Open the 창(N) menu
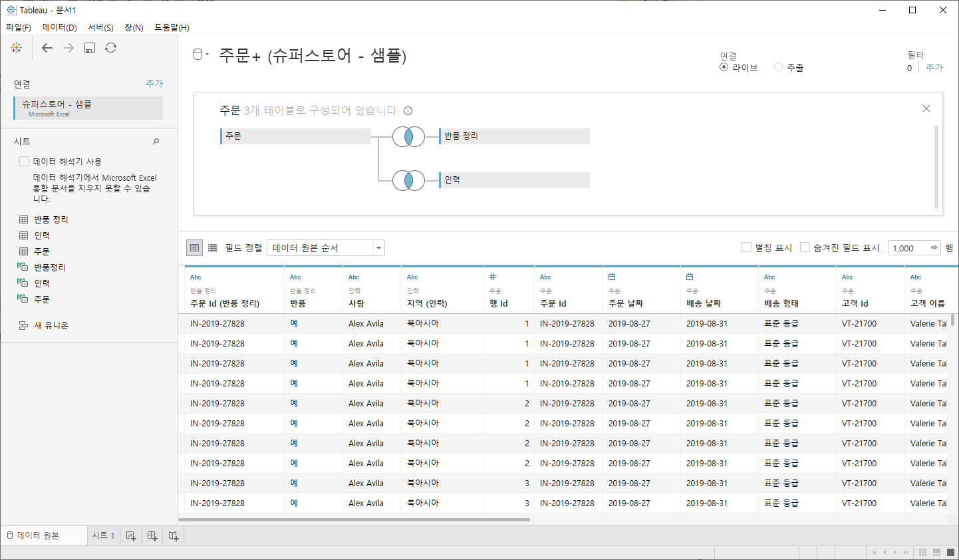Screen dimensions: 959x560 (x=134, y=27)
